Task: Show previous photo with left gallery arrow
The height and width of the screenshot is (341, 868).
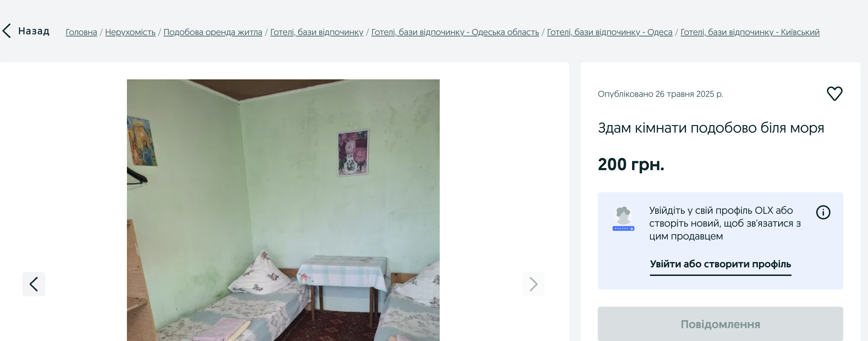Action: (34, 284)
